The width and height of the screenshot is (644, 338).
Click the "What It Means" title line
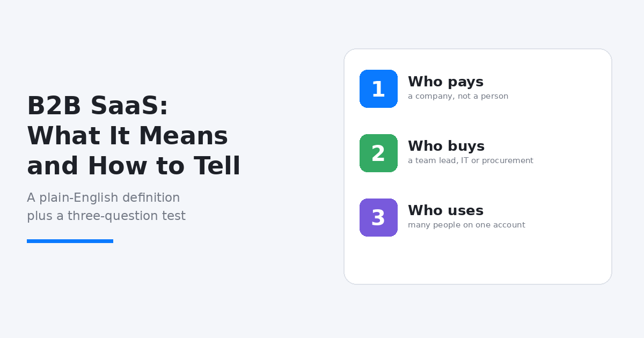(128, 136)
